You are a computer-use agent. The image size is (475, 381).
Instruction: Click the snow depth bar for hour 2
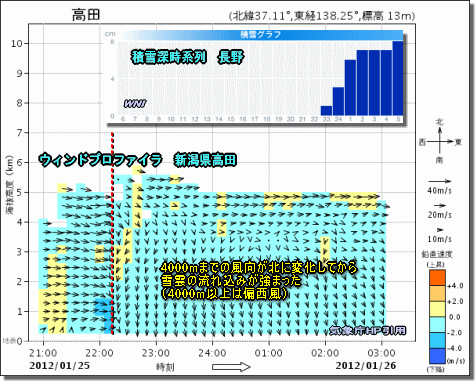click(362, 83)
